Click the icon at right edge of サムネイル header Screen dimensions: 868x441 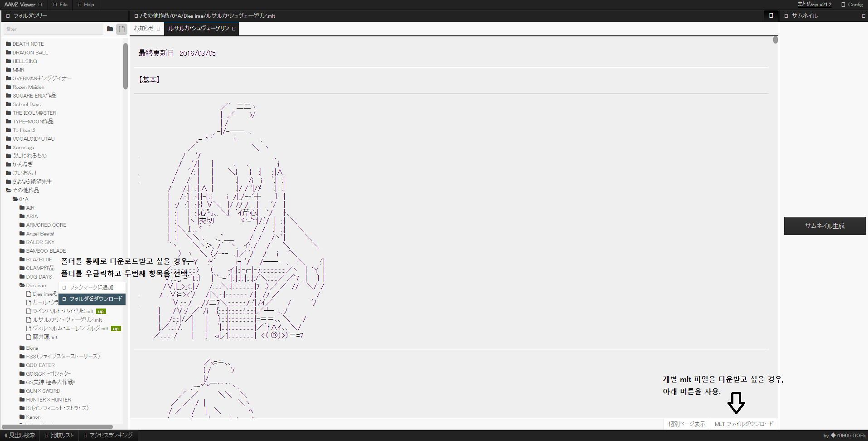863,16
